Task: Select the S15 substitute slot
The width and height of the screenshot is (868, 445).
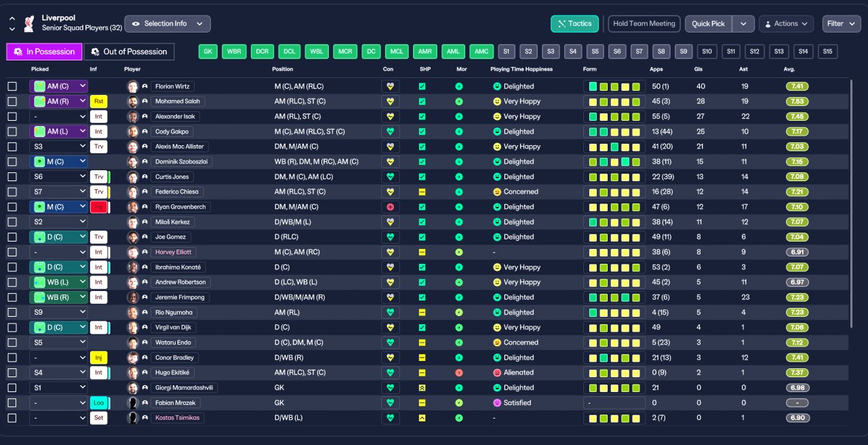Action: point(828,52)
